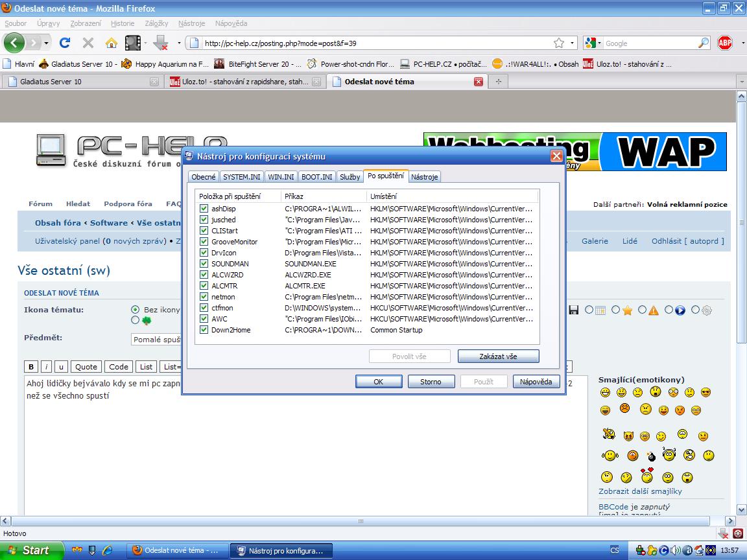The width and height of the screenshot is (747, 560).
Task: Click the Příkaz column header
Action: [x=323, y=196]
